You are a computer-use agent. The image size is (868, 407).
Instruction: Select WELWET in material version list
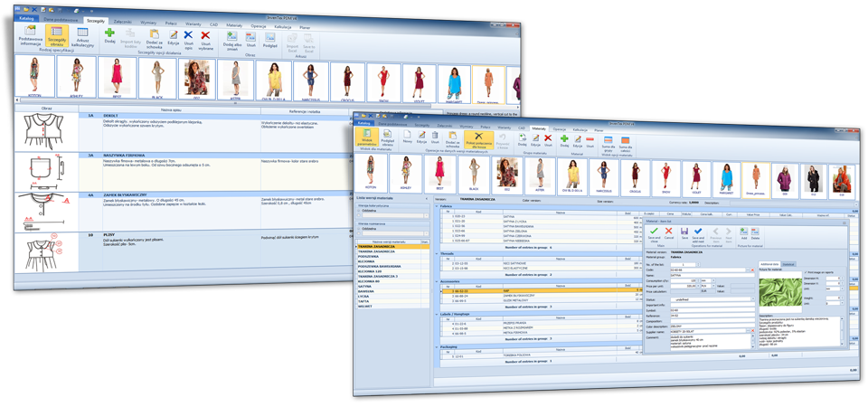tap(393, 307)
